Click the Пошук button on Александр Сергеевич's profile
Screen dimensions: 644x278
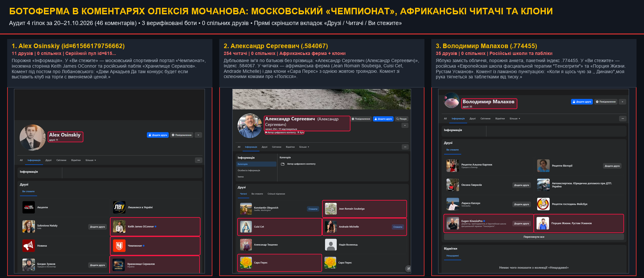402,119
